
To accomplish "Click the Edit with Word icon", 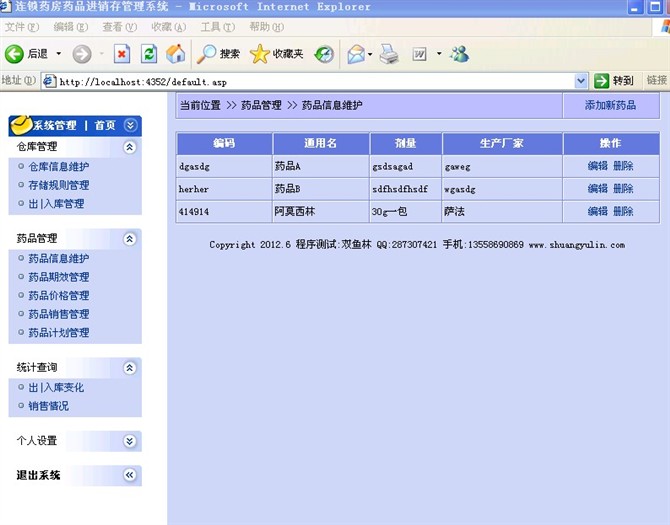I will [x=419, y=54].
